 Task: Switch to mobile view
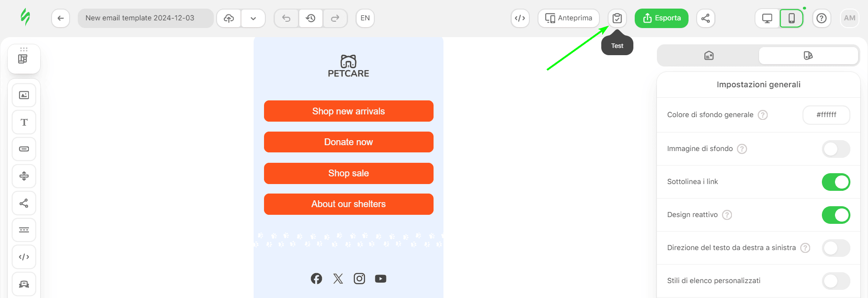point(791,19)
